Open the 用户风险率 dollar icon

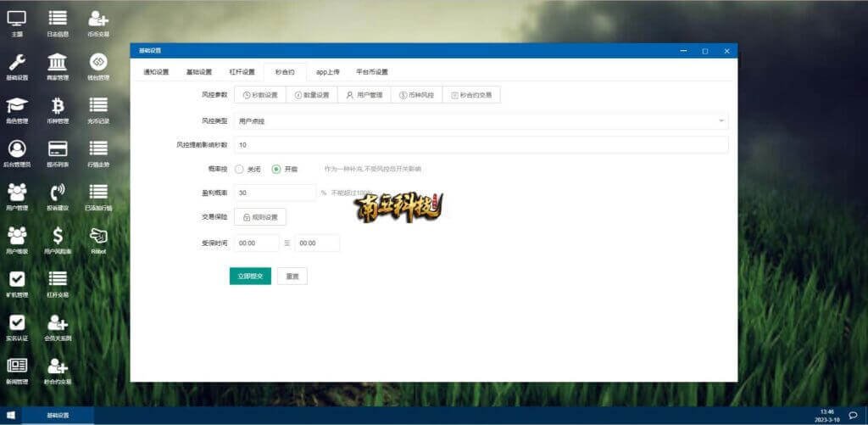tap(58, 236)
